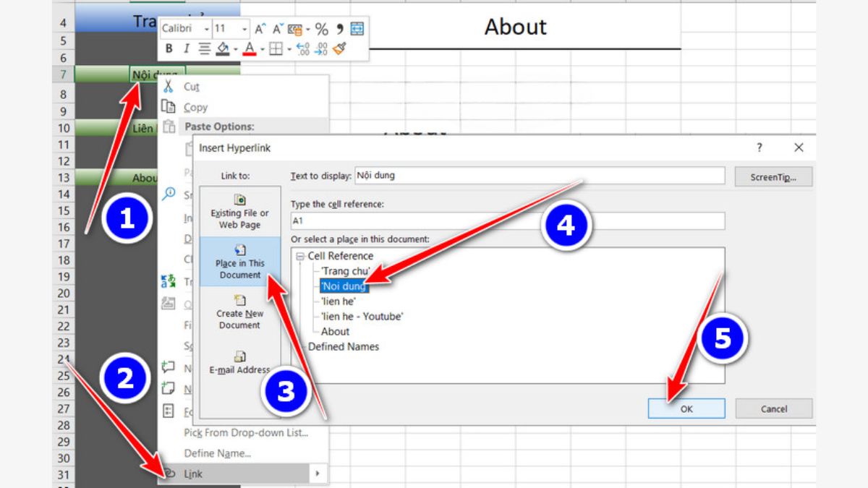Screen dimensions: 868x488
Task: Choose Link at bottom of context menu
Action: (193, 474)
